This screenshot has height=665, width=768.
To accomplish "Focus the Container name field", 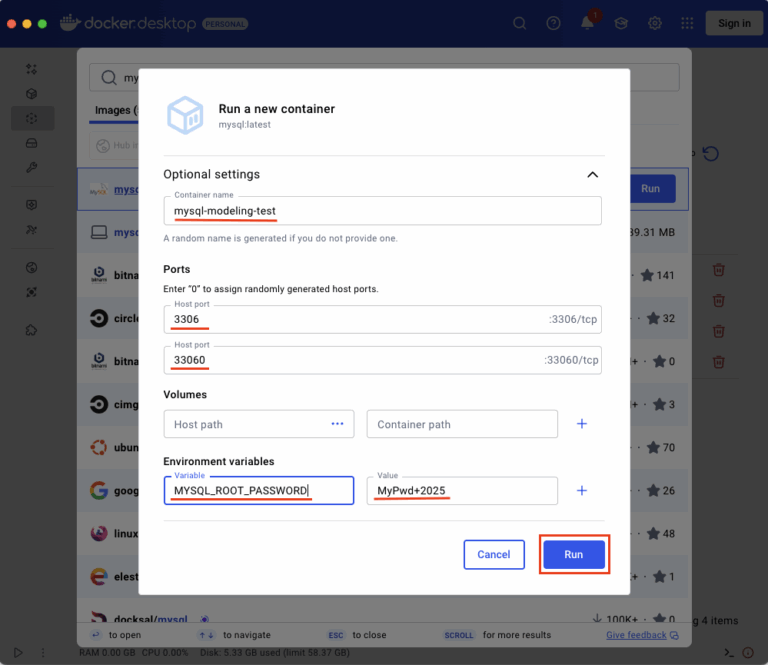I will coord(383,211).
